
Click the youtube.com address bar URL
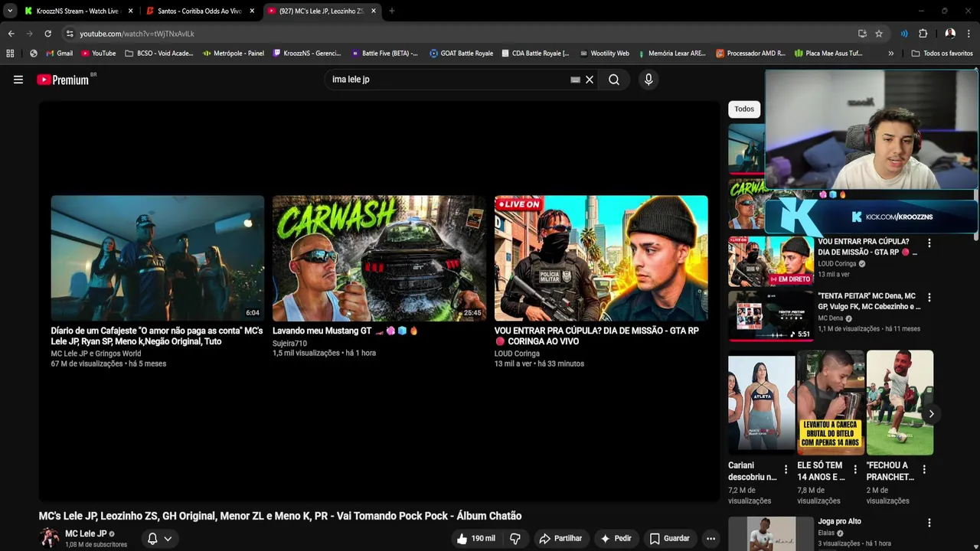click(x=137, y=34)
